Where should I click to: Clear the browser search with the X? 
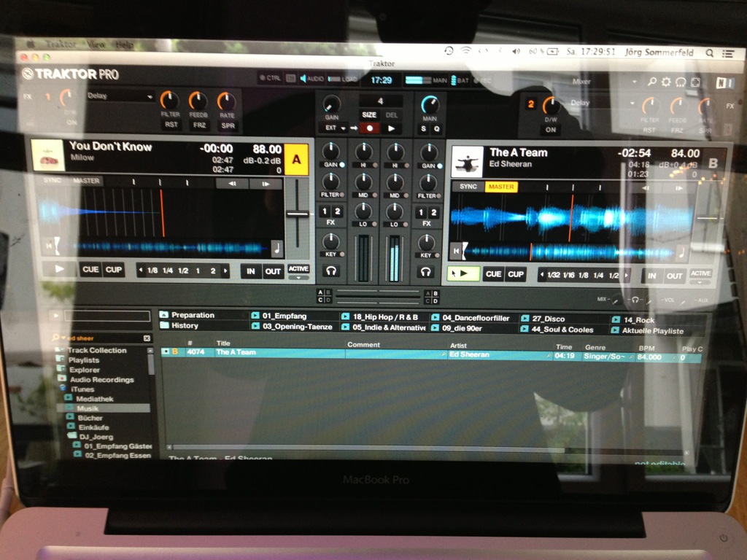pos(147,338)
